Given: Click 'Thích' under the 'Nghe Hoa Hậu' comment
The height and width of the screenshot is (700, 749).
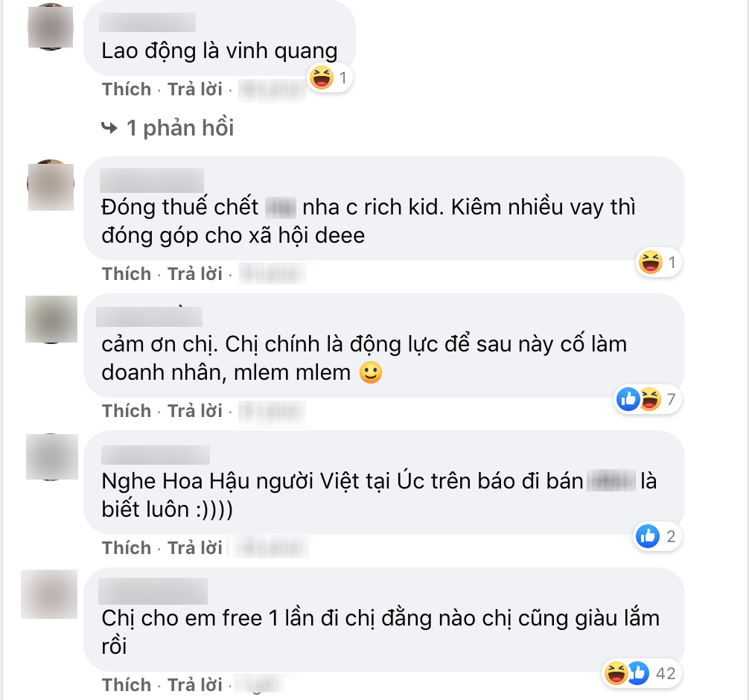Looking at the screenshot, I should pyautogui.click(x=127, y=548).
